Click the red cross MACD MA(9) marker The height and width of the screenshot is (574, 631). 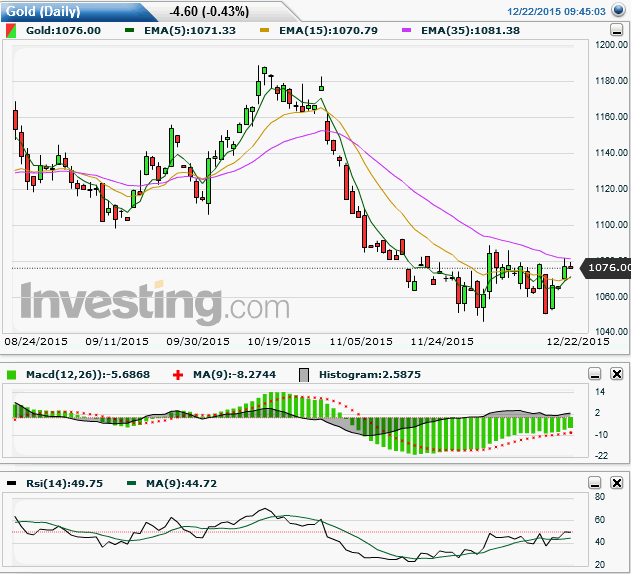(177, 375)
